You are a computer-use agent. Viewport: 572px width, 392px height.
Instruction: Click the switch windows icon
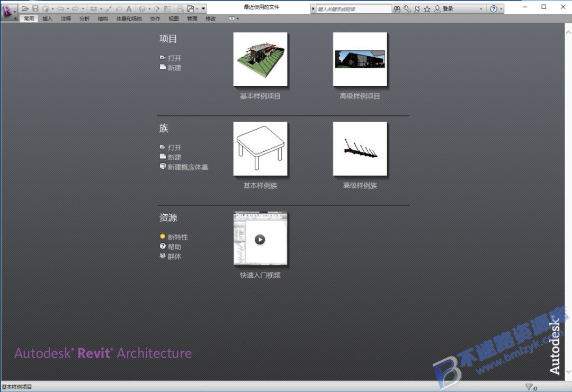pos(191,8)
